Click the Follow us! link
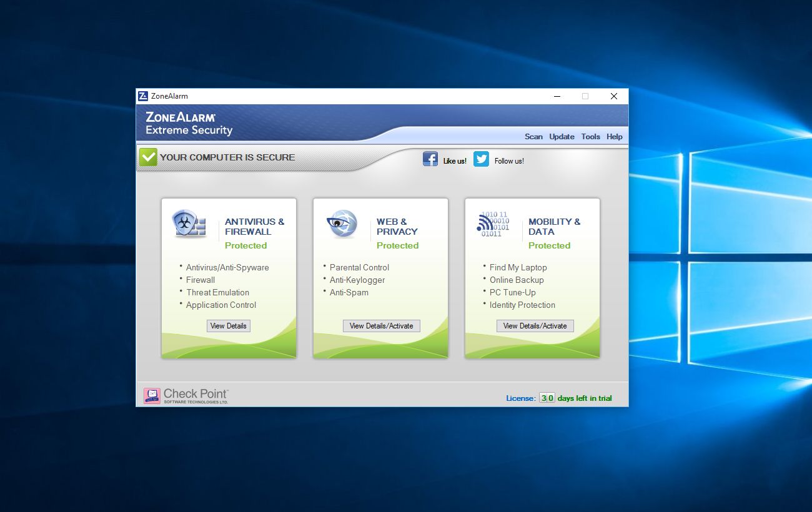The width and height of the screenshot is (812, 512). 509,161
